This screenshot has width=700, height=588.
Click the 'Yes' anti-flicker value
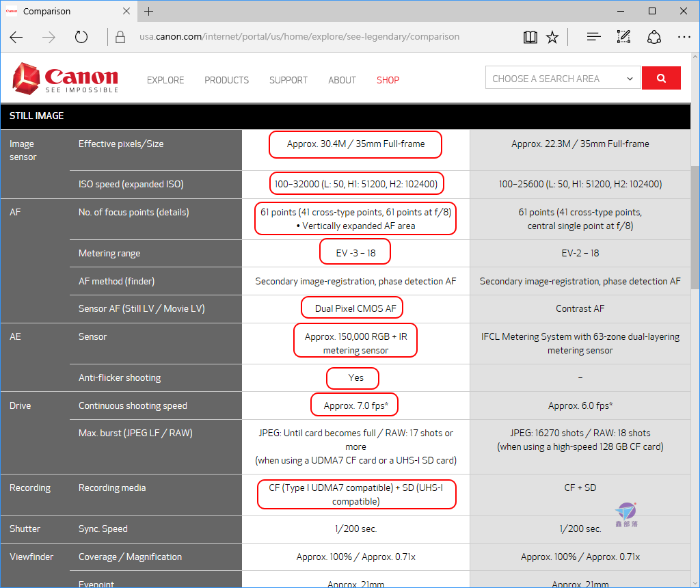(355, 377)
